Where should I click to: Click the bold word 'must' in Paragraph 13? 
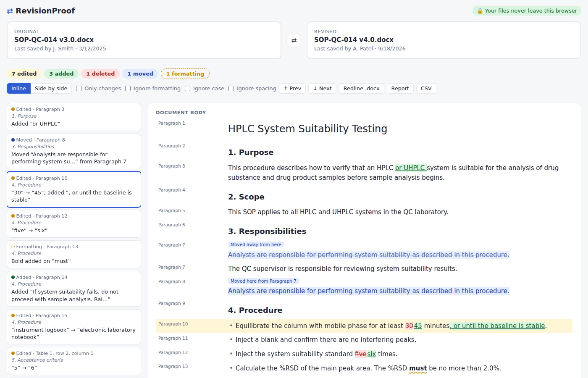pos(418,368)
